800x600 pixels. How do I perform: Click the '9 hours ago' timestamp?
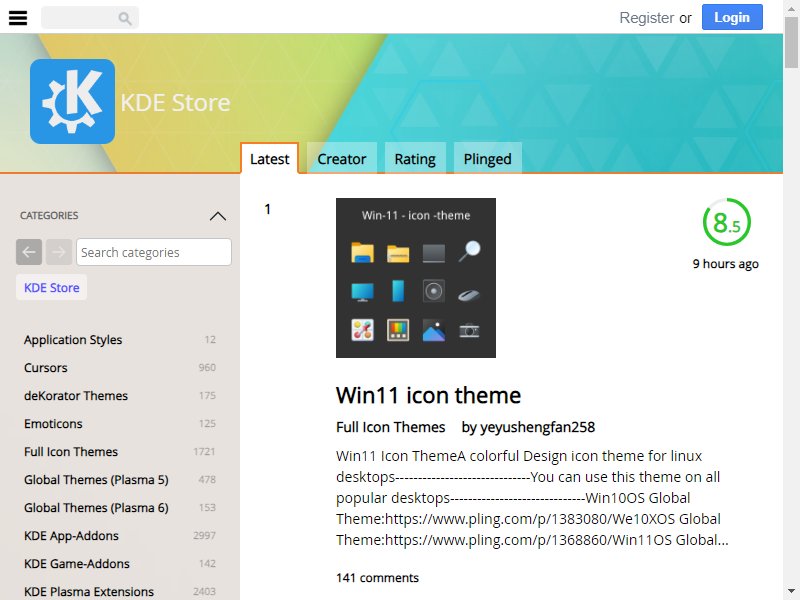pos(726,264)
